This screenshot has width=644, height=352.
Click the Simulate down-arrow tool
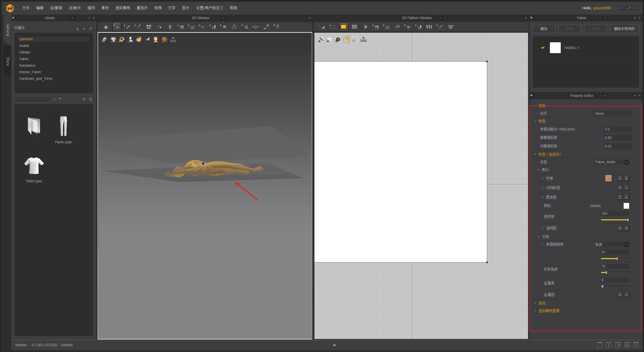point(106,27)
